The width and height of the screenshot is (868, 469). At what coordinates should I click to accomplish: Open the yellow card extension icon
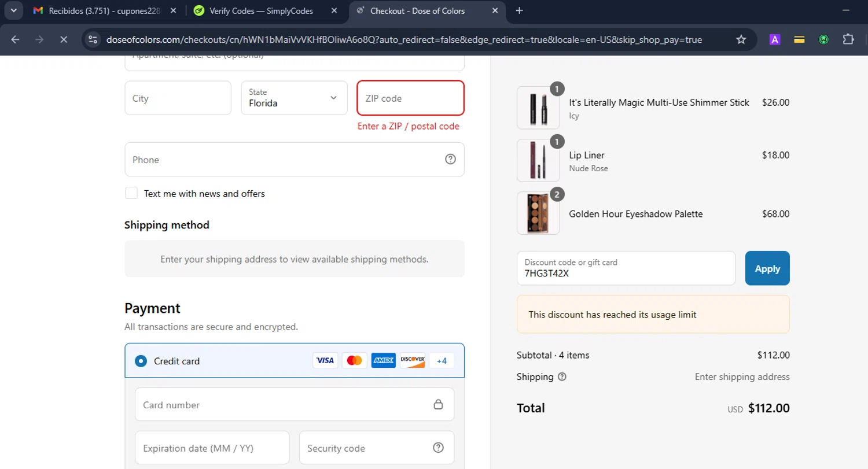[799, 39]
